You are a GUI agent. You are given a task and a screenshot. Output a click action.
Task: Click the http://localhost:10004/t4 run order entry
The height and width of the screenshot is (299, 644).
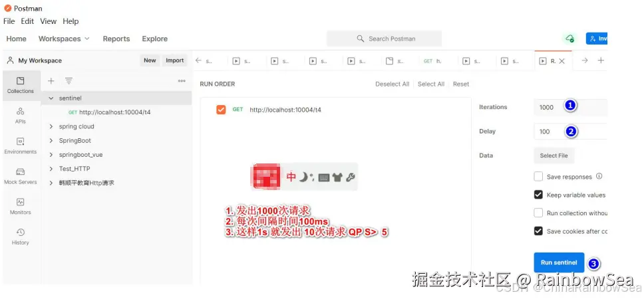click(x=285, y=110)
